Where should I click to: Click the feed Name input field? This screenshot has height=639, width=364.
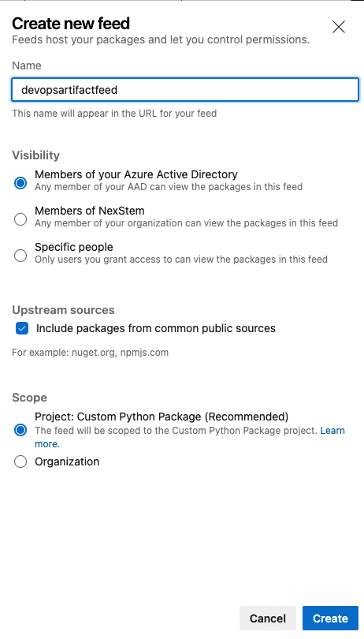(x=185, y=90)
